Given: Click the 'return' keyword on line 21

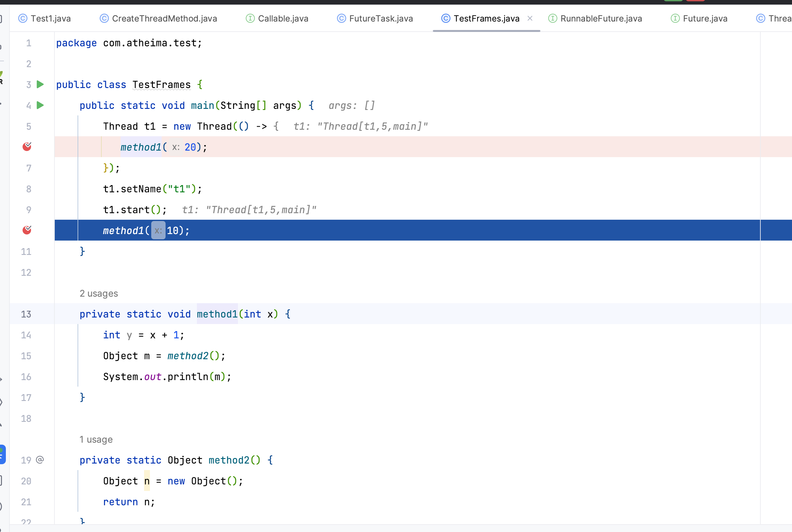Looking at the screenshot, I should (120, 502).
